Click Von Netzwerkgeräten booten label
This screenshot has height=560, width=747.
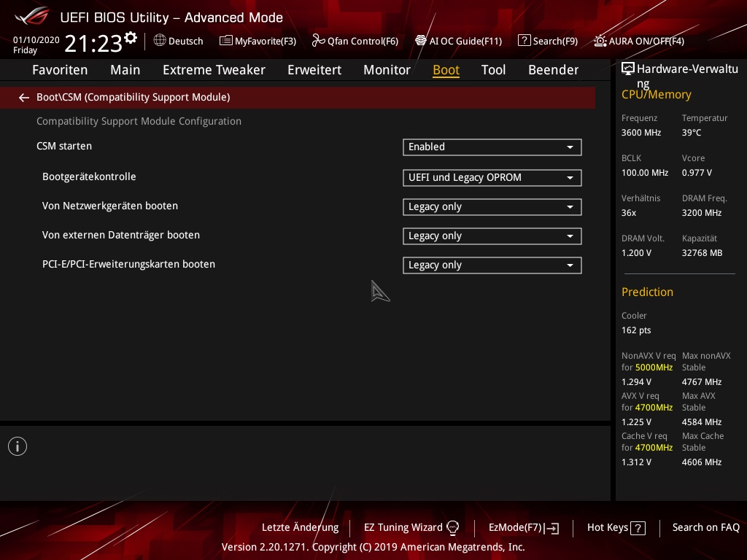(110, 206)
